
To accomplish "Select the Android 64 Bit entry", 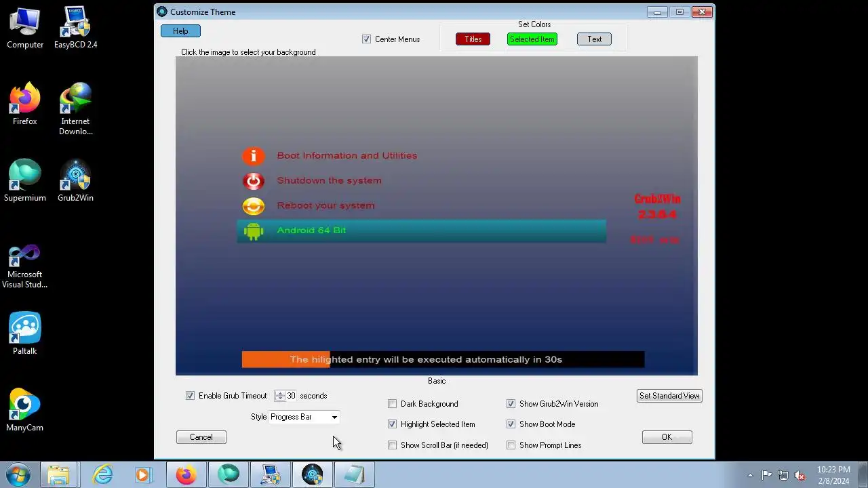I will click(x=421, y=230).
